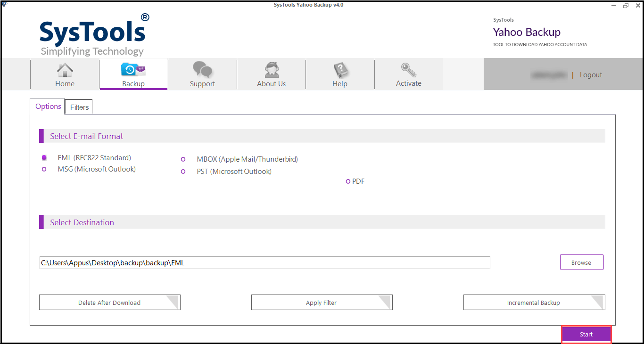Click the destination path input field
This screenshot has height=344, width=644.
(265, 263)
